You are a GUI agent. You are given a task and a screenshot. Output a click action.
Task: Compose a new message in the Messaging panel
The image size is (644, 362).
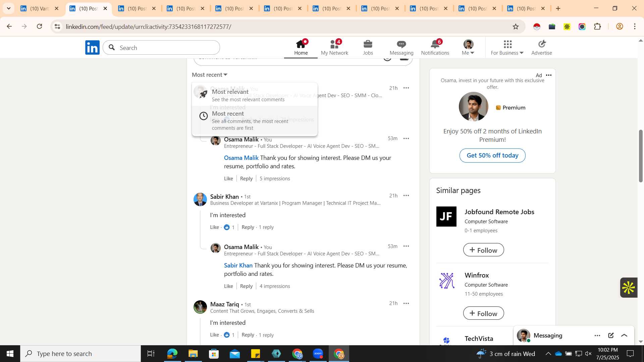click(x=611, y=336)
